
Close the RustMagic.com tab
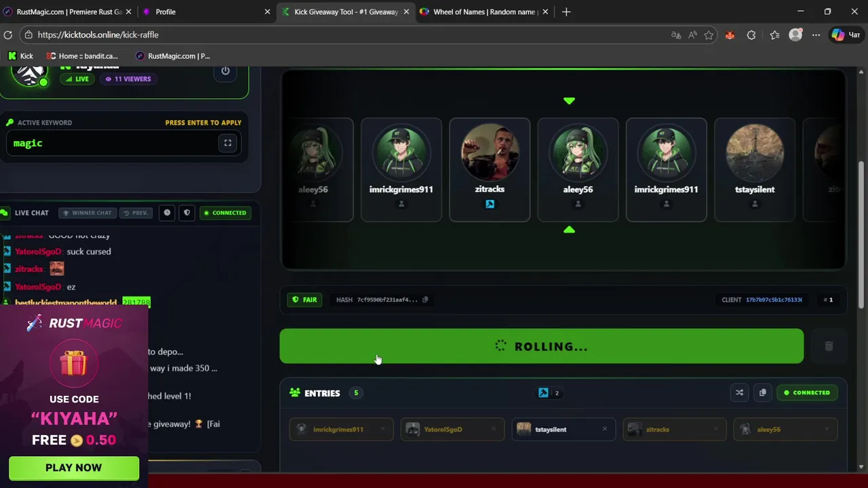pyautogui.click(x=128, y=12)
